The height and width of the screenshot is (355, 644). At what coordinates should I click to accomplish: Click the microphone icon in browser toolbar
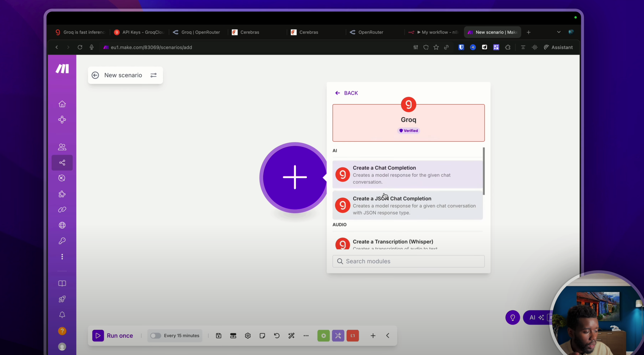[x=91, y=47]
